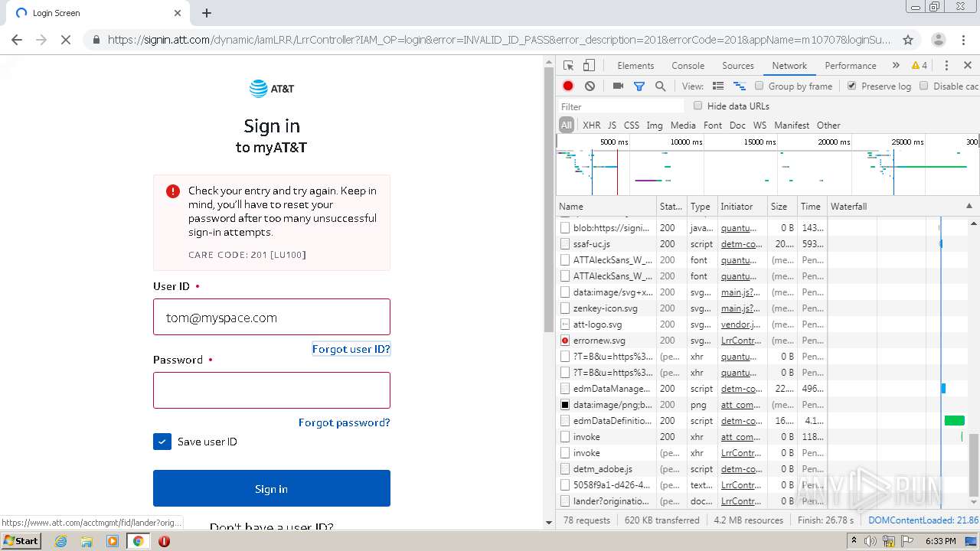The image size is (980, 551).
Task: Filter requests by Manifest
Action: pyautogui.click(x=792, y=125)
